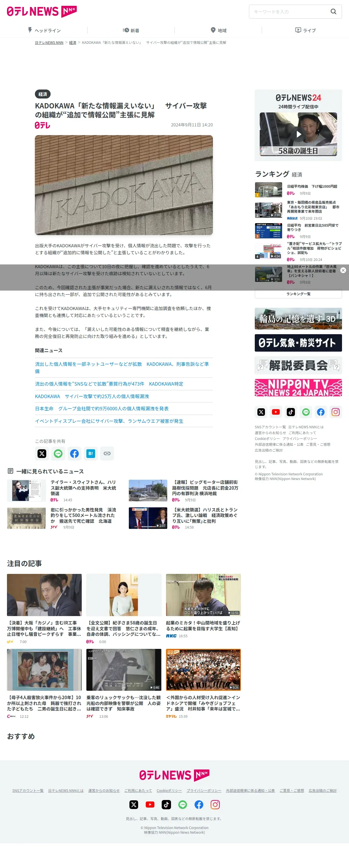Viewport: 349px width, 868px height.
Task: Open 知床事故 沈没した観光船 video
Action: pos(124,683)
